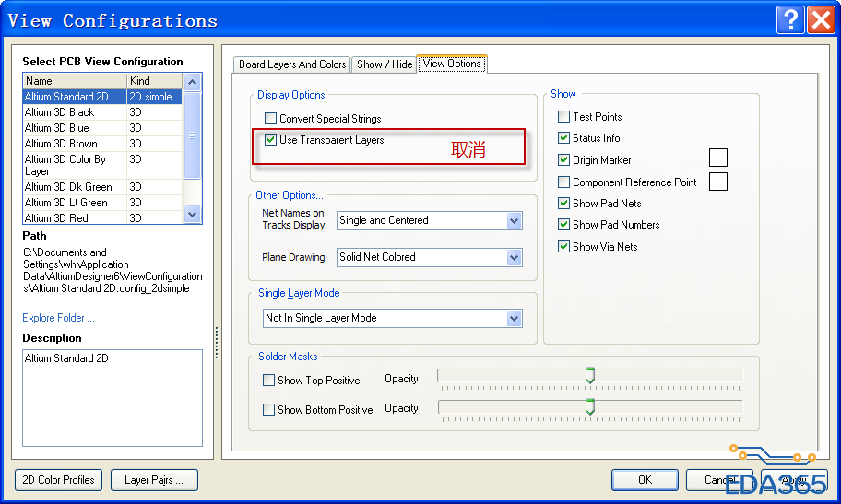This screenshot has height=504, width=841.
Task: Click scroll-up arrow in configuration list
Action: (x=192, y=82)
